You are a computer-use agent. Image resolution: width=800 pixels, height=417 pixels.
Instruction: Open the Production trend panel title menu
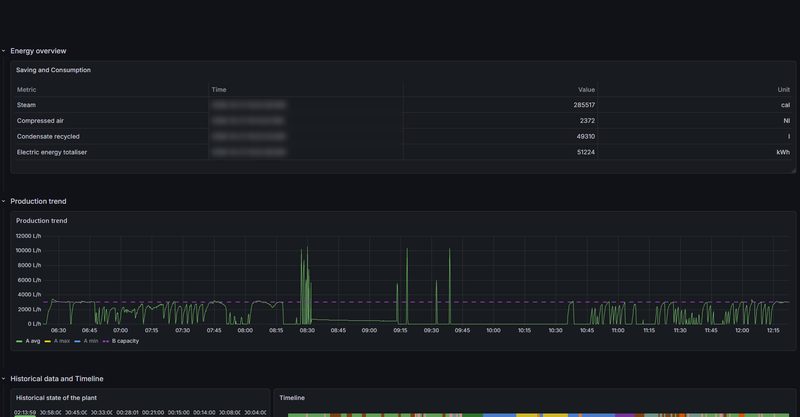(x=41, y=220)
